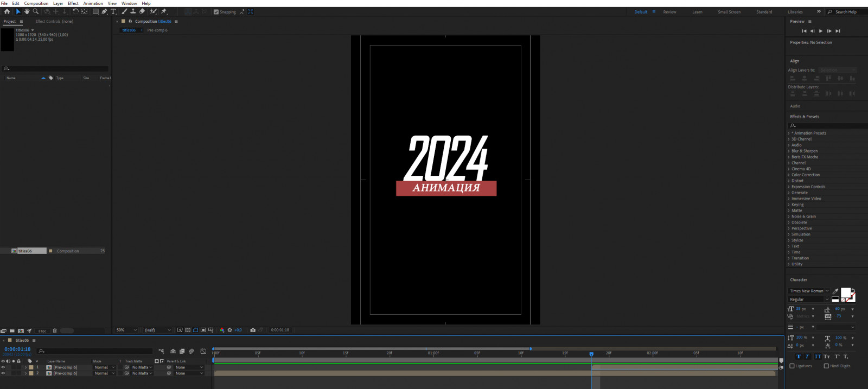Switch to the Review workspace
Screen dimensions: 868x389
pos(670,12)
